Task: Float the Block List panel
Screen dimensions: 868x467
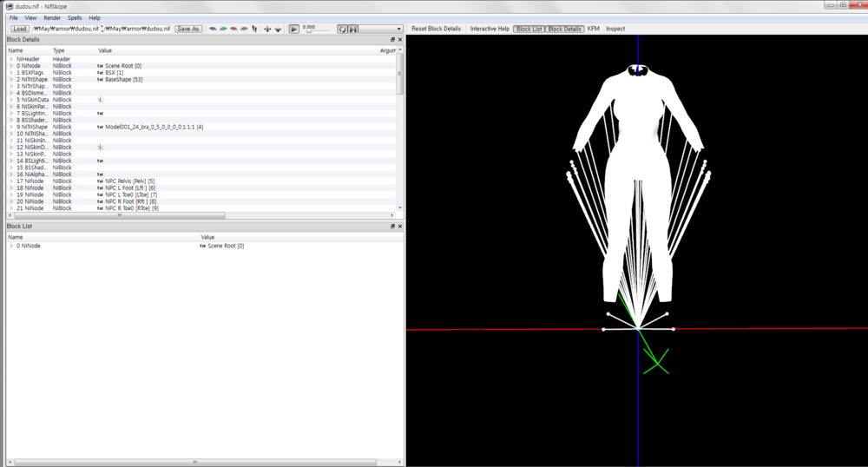Action: tap(392, 227)
